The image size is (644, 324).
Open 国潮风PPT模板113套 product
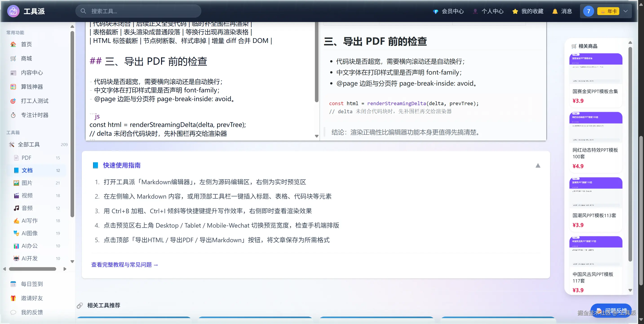coord(596,204)
